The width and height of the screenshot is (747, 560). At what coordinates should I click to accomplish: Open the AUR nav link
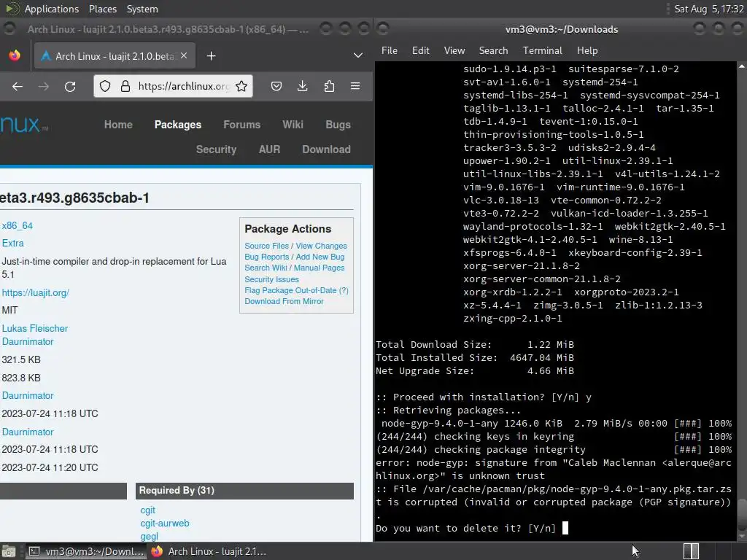point(269,149)
